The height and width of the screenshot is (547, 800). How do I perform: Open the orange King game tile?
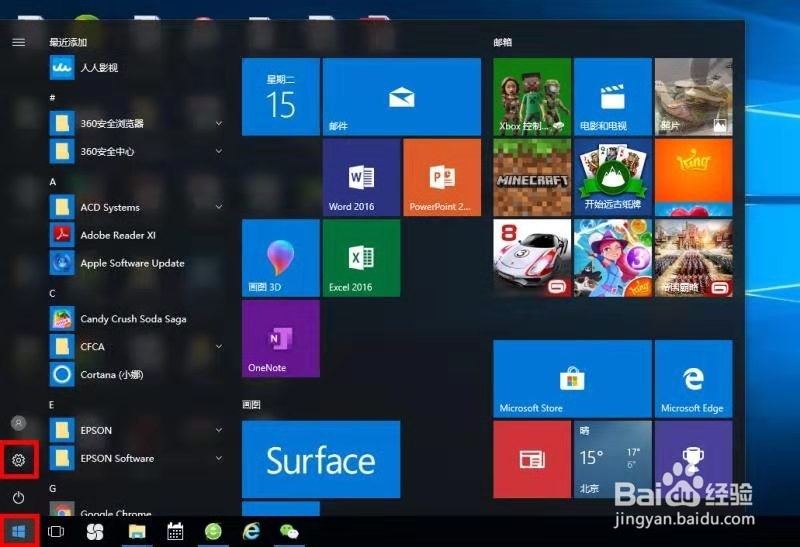[x=693, y=177]
